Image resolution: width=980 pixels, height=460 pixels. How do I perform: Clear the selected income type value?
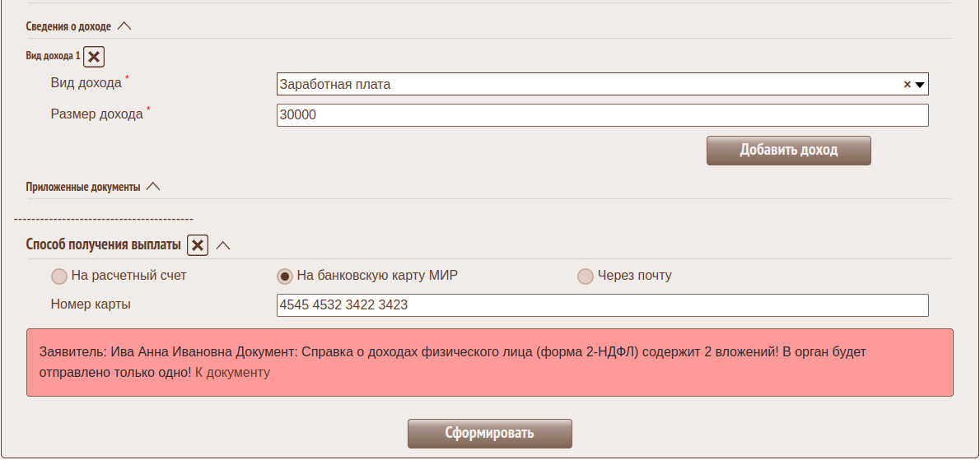click(908, 84)
